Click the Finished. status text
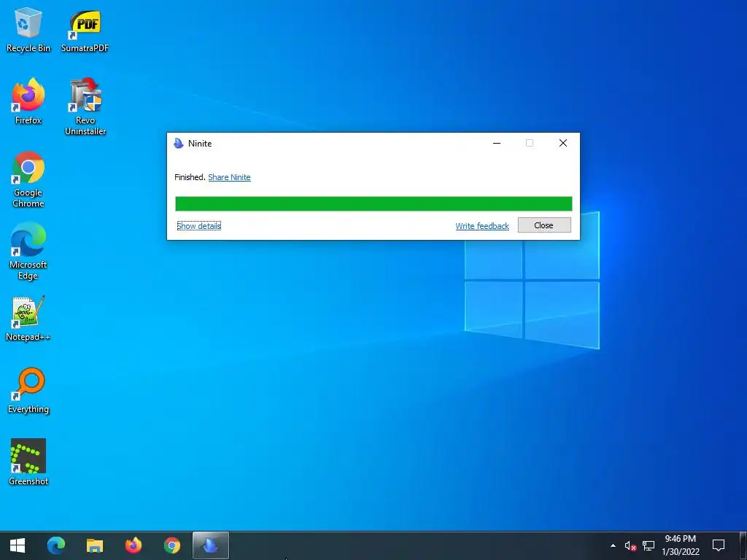Screen dimensions: 747x560 [x=190, y=177]
